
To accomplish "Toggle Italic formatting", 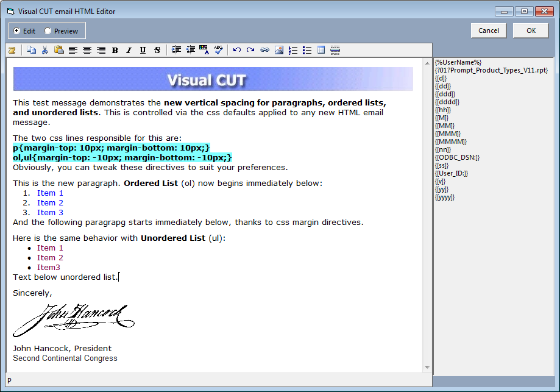I will [x=129, y=50].
